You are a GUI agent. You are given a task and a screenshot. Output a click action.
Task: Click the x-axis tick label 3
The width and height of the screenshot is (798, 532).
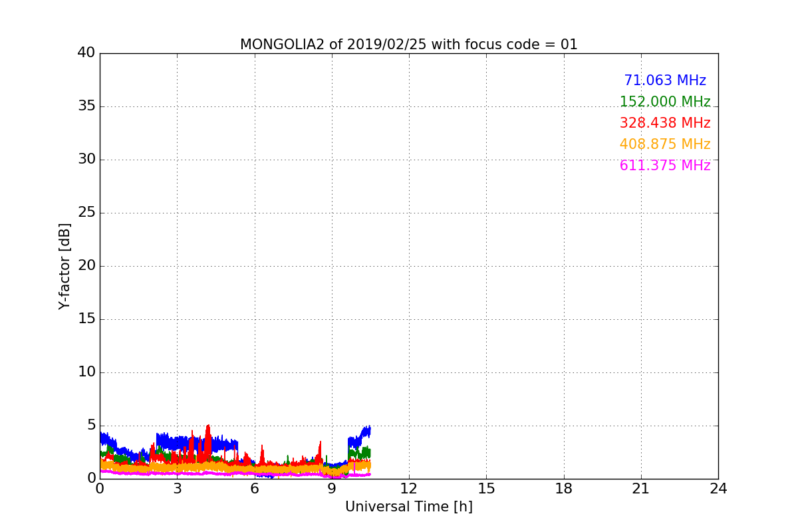click(x=177, y=489)
